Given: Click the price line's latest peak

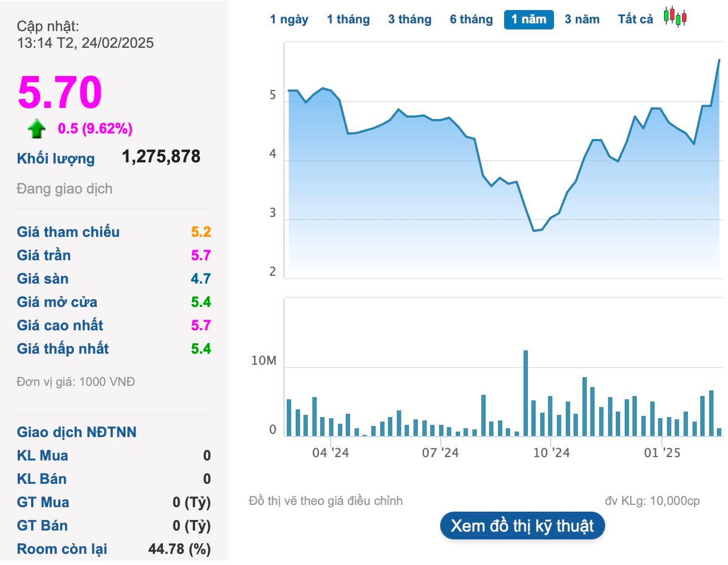Looking at the screenshot, I should point(719,60).
